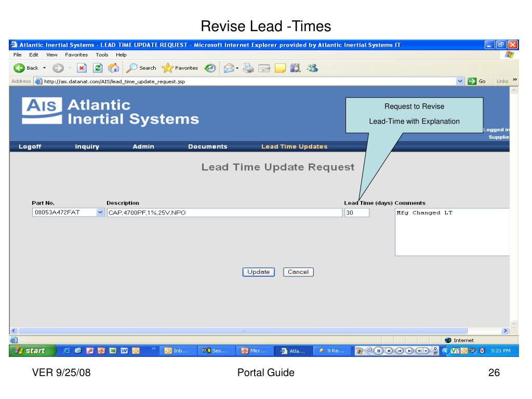
Task: Switch to 9 Reminders taskbar window
Action: [x=332, y=351]
